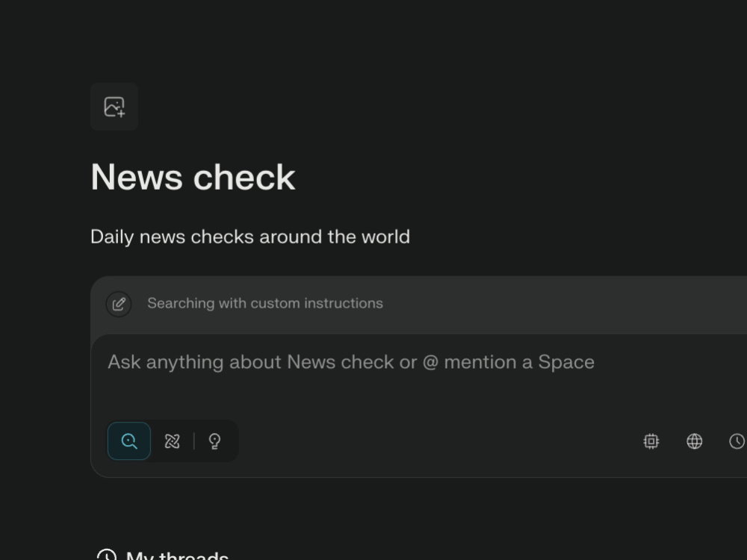The height and width of the screenshot is (560, 747).
Task: Click 'Searching with custom instructions' label
Action: coord(265,303)
